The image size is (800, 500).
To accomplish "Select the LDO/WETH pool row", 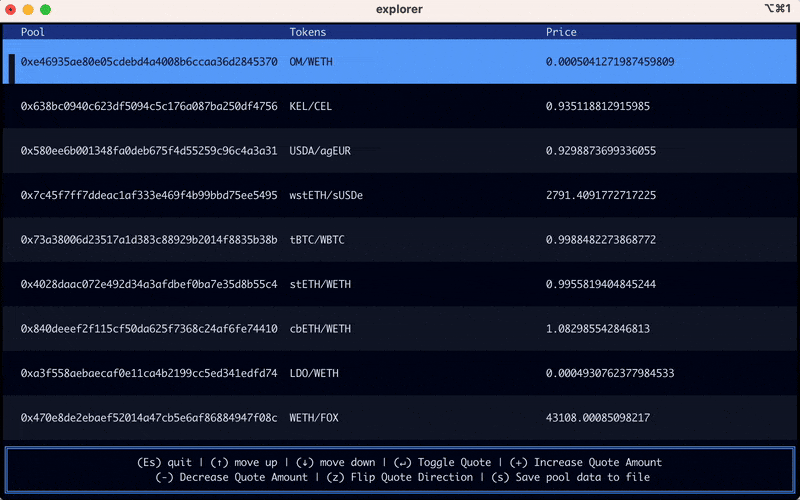I will point(400,373).
